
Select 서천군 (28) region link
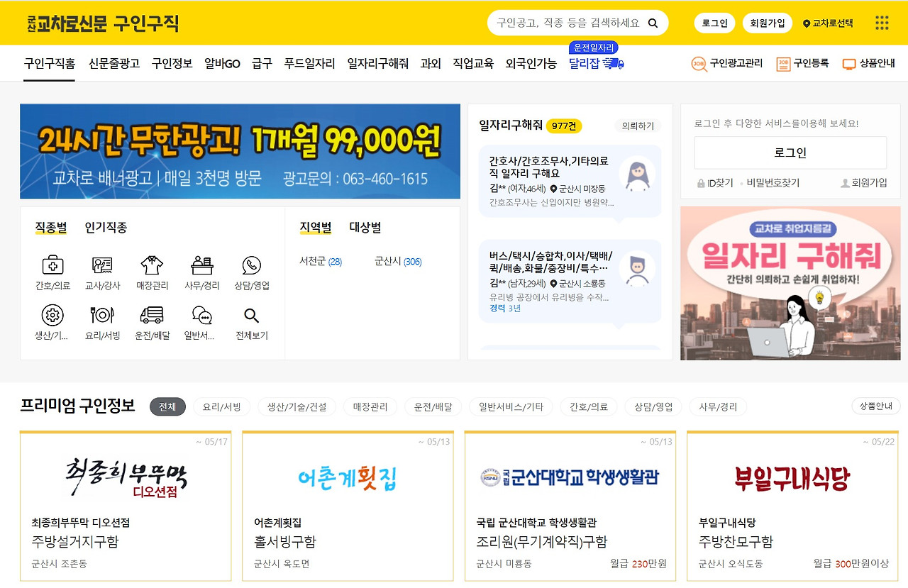pyautogui.click(x=321, y=262)
